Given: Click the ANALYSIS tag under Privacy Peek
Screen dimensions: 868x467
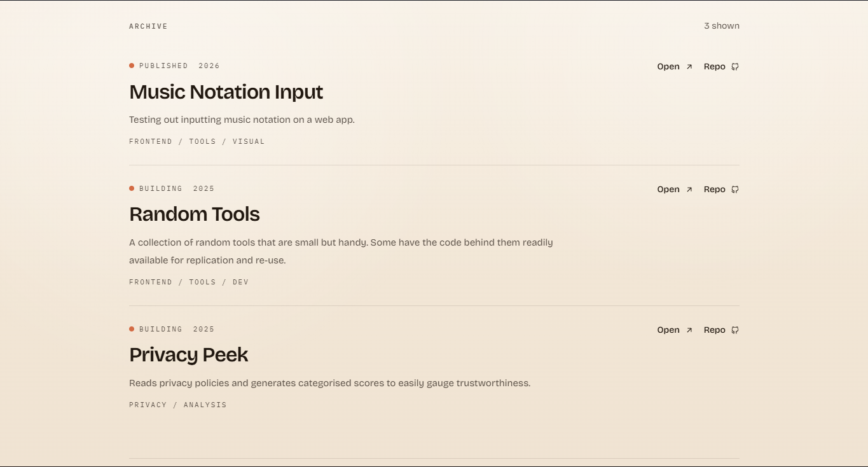Looking at the screenshot, I should [205, 405].
